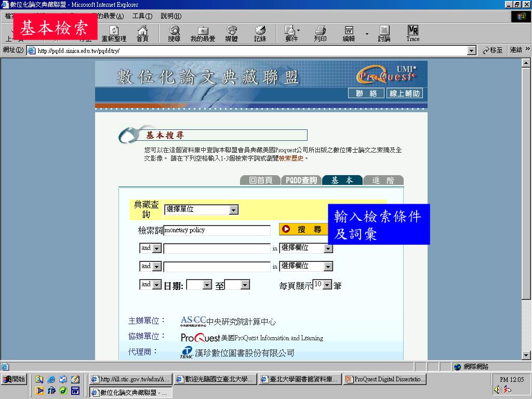Click the second search term input field

(x=217, y=248)
